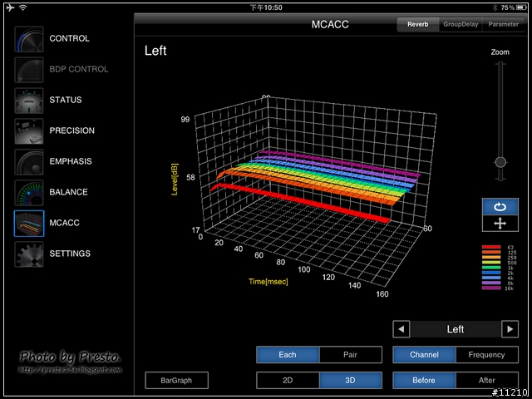The height and width of the screenshot is (399, 532).
Task: Click the clock showing 10:50
Action: 266,7
